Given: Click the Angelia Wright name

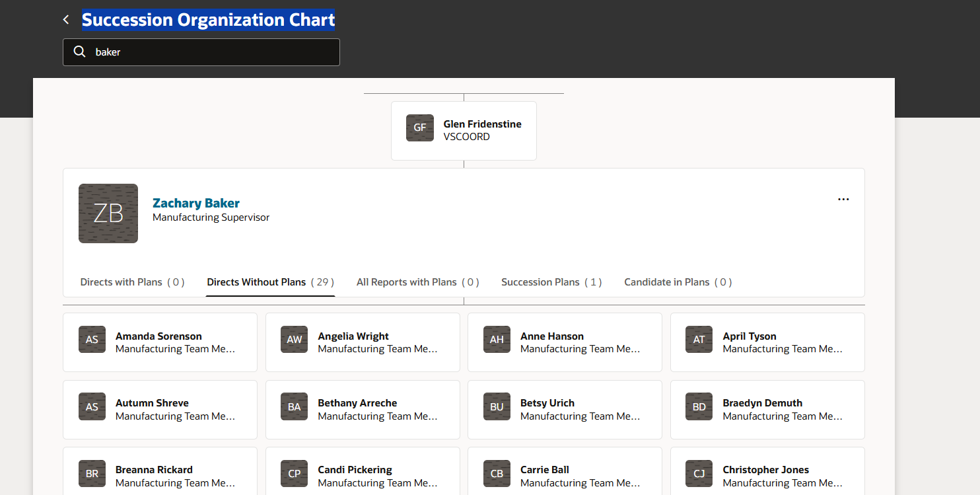Looking at the screenshot, I should point(353,336).
